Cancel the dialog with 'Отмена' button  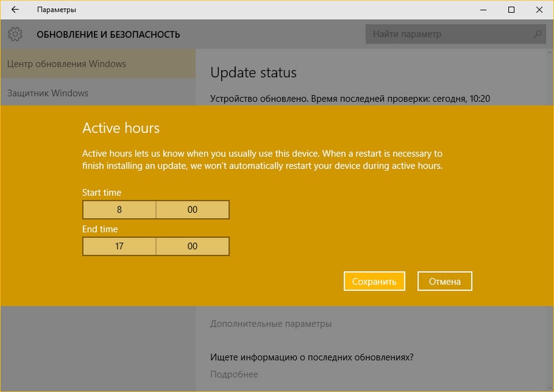445,281
